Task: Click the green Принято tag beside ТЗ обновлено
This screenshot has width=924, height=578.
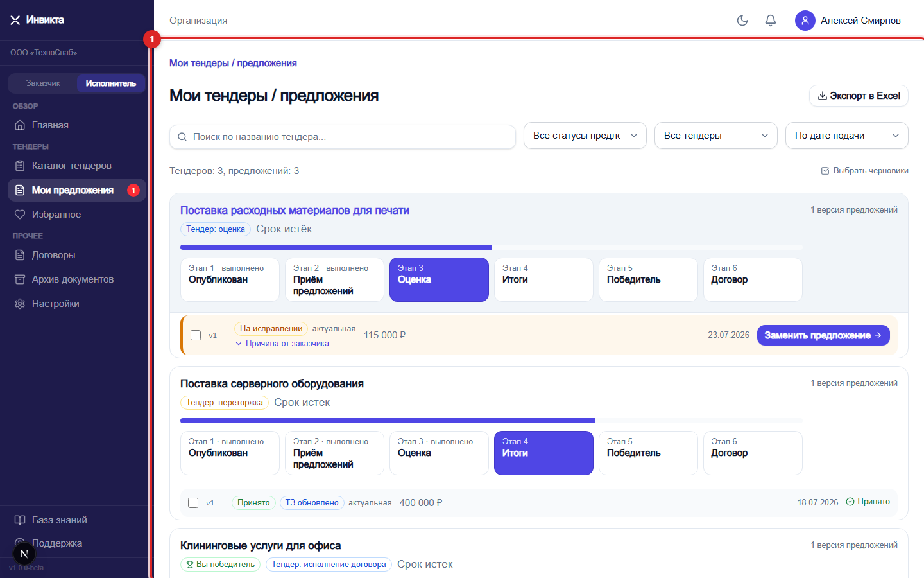Action: [x=253, y=503]
